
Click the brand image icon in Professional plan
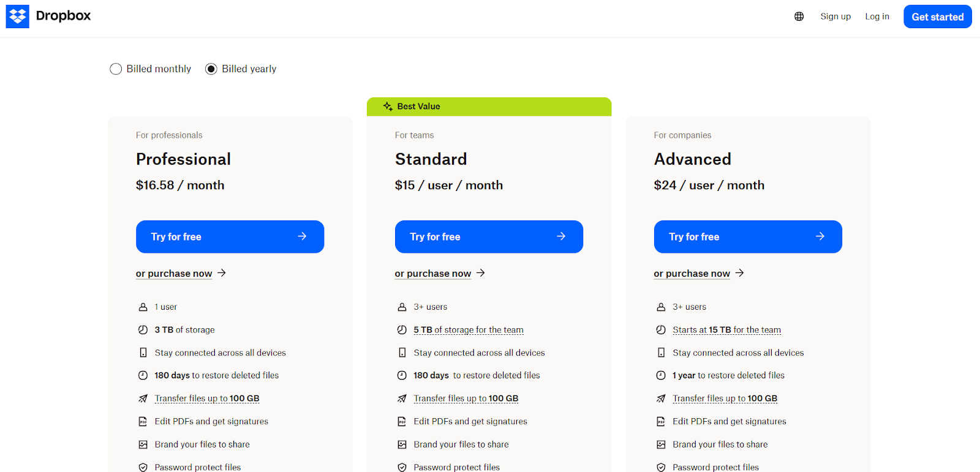coord(143,444)
